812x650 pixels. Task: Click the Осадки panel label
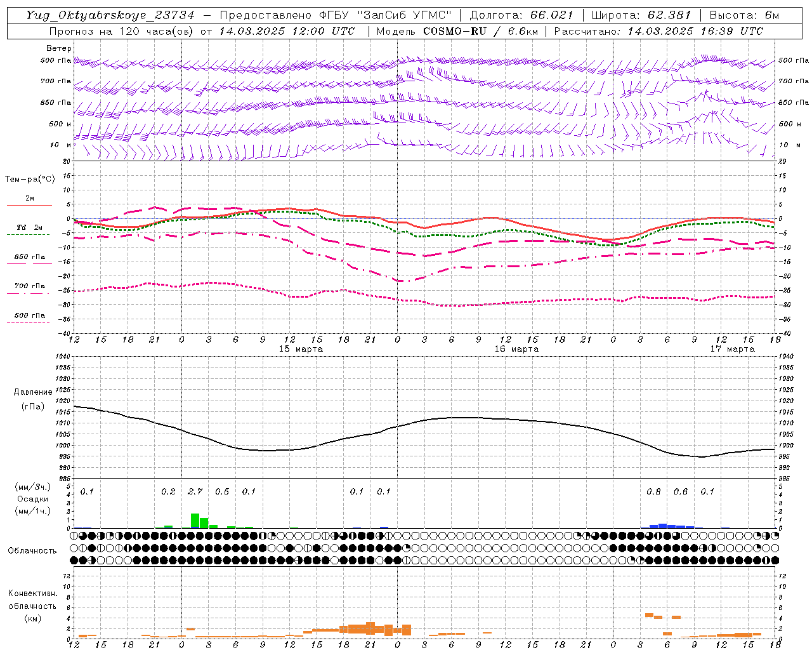pyautogui.click(x=33, y=499)
